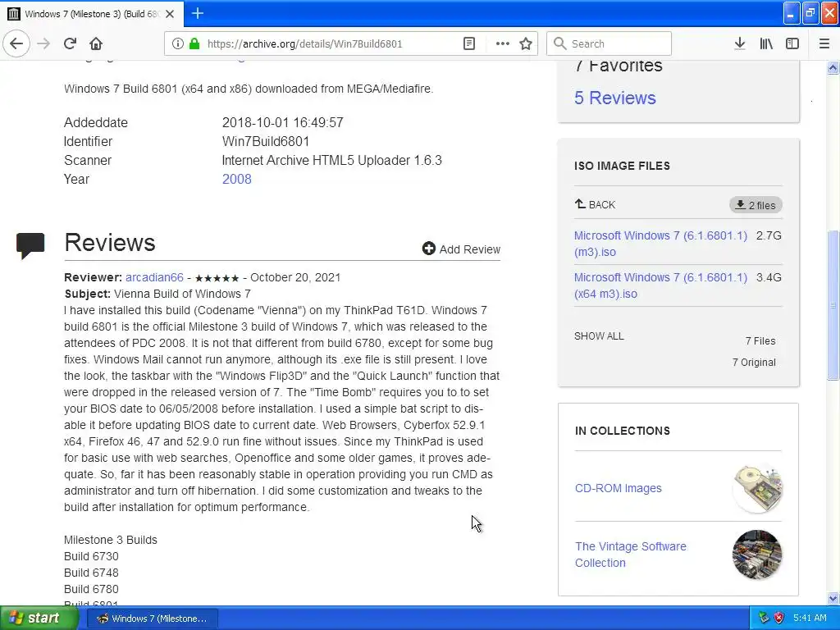Viewport: 840px width, 630px height.
Task: Click the Reviews speech bubble icon
Action: (30, 245)
